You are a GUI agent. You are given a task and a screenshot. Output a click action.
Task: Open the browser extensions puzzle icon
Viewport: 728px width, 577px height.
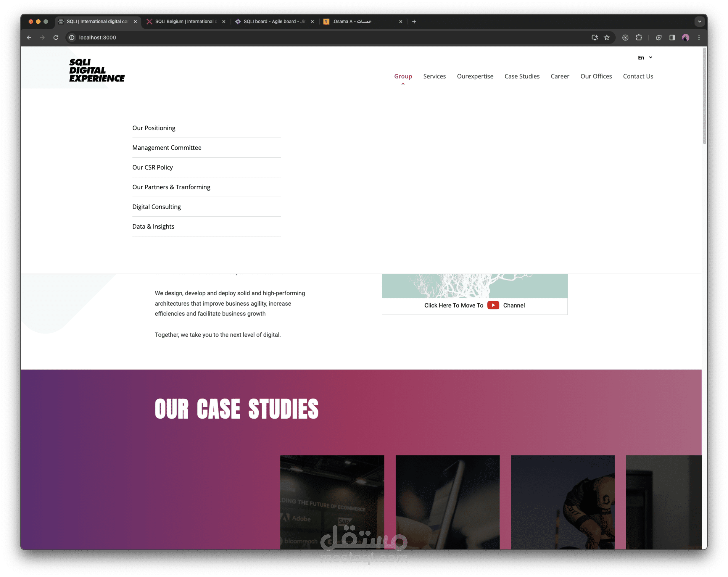coord(639,38)
